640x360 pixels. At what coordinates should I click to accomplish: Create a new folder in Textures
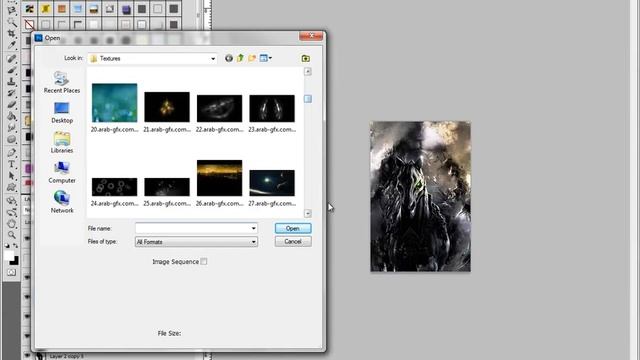click(252, 58)
